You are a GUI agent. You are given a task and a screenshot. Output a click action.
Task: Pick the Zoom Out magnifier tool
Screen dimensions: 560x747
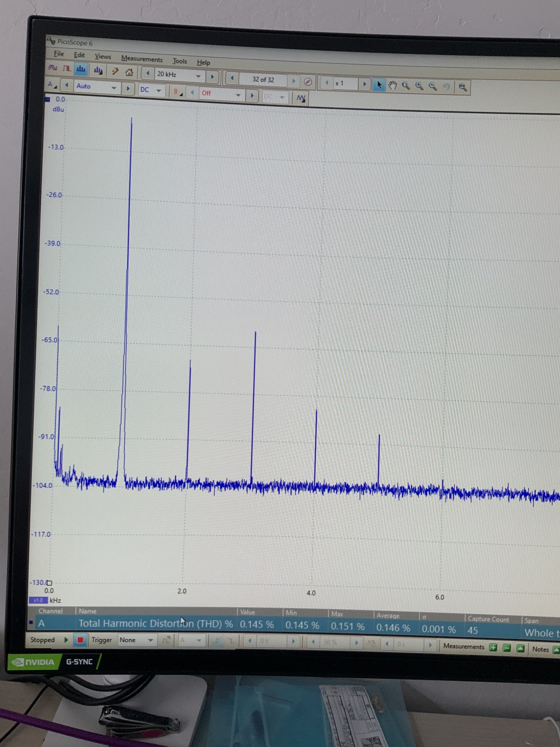433,87
